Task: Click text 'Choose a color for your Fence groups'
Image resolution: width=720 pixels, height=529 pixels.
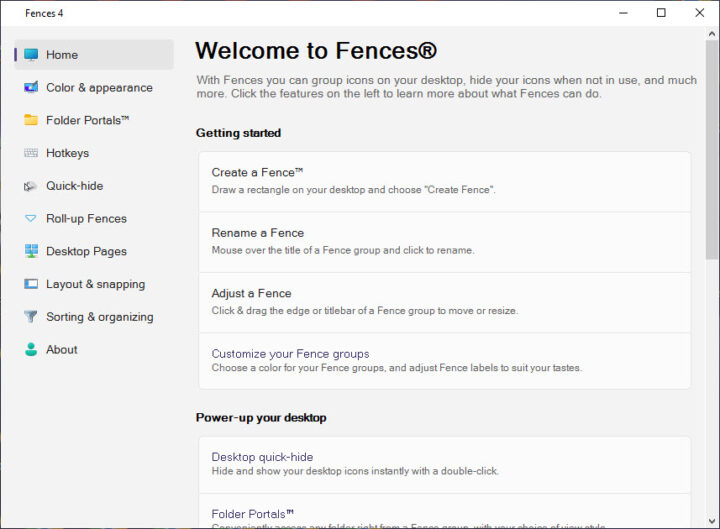Action: (x=298, y=368)
